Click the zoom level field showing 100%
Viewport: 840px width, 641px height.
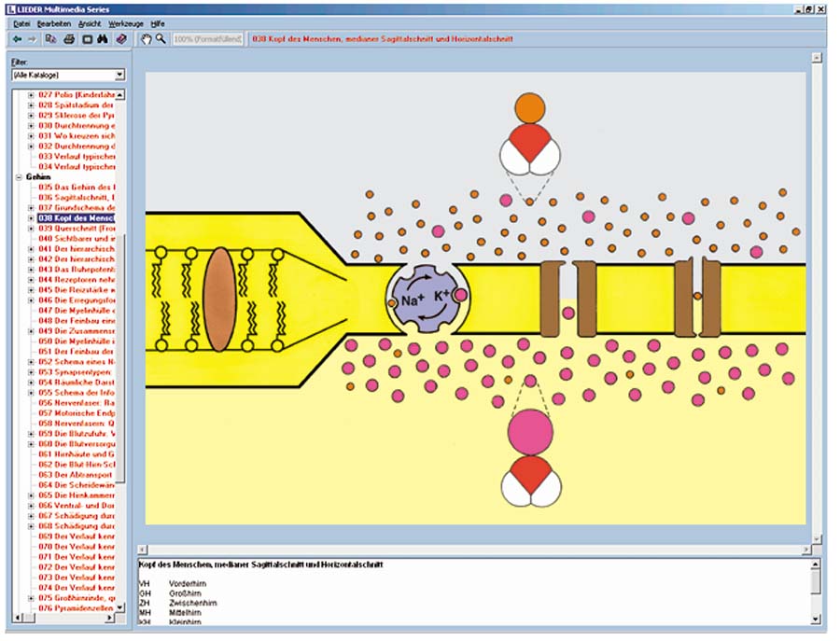click(208, 39)
